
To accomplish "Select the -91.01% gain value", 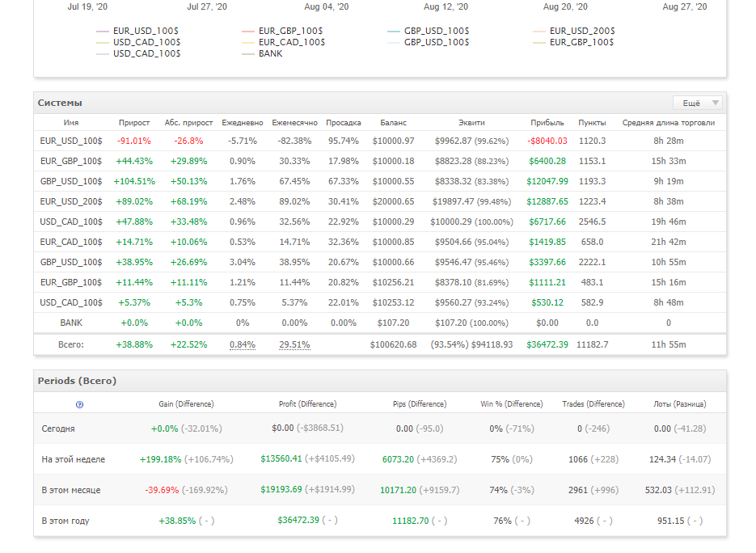I will click(134, 141).
